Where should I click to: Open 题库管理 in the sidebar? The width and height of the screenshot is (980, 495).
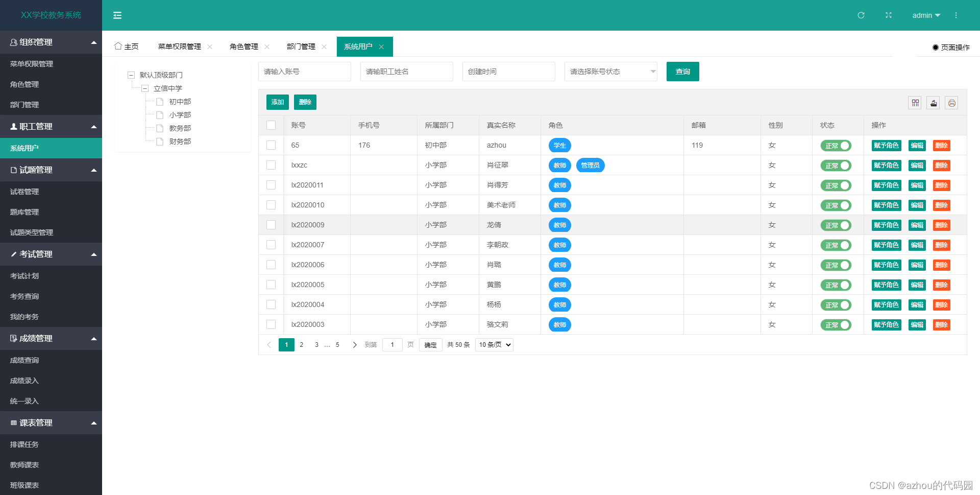tap(51, 212)
